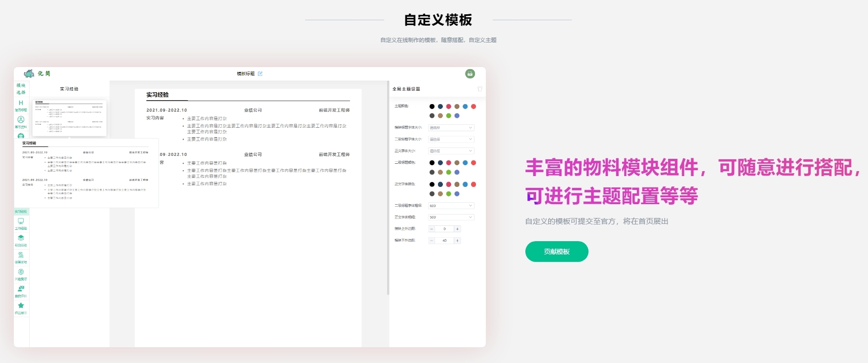Pick dark gray swatch in 主题颜色
This screenshot has height=363, width=868.
tap(432, 116)
